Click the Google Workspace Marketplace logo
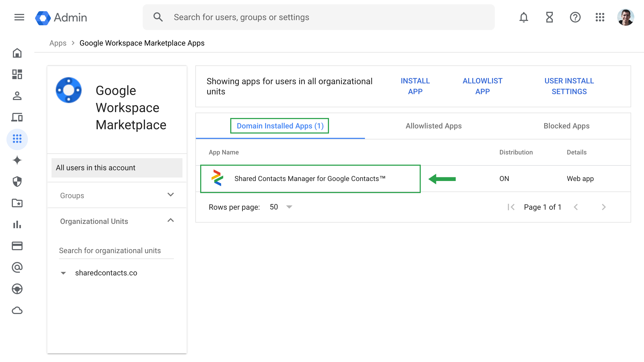Screen dimensions: 644x362 (x=69, y=90)
